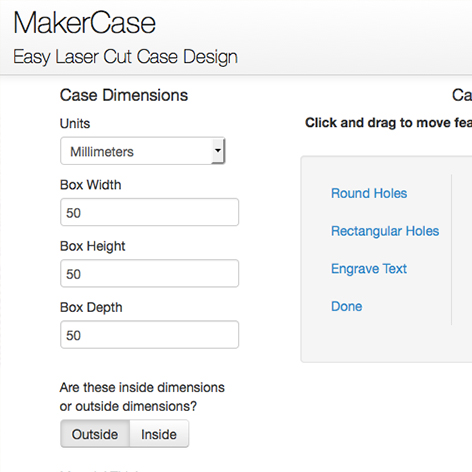Choose the Engrave Text link
The image size is (472, 472).
(x=369, y=269)
